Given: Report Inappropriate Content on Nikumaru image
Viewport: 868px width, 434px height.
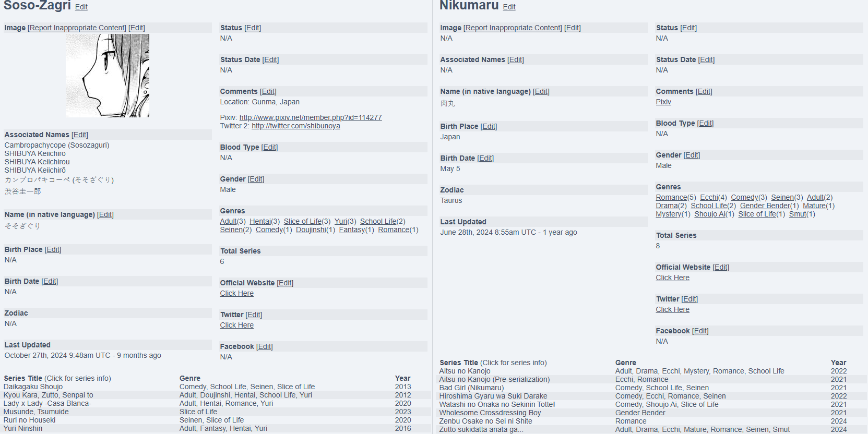Looking at the screenshot, I should (513, 28).
